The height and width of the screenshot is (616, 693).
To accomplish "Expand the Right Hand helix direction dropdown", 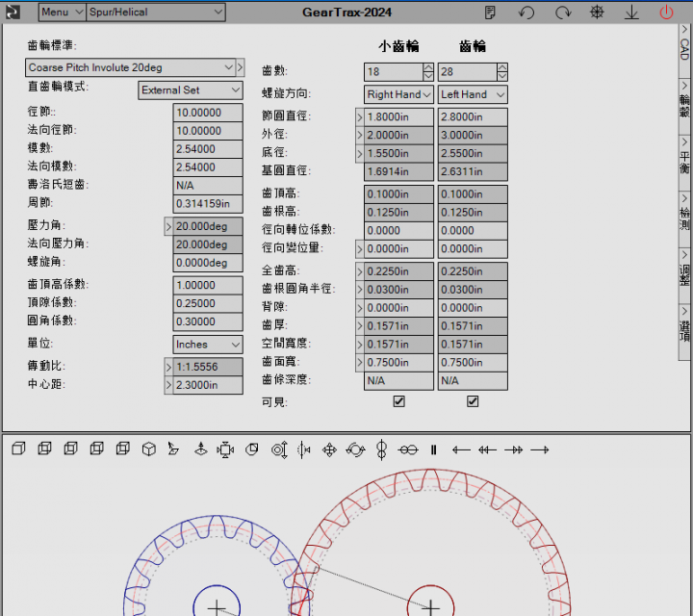I will click(x=398, y=94).
